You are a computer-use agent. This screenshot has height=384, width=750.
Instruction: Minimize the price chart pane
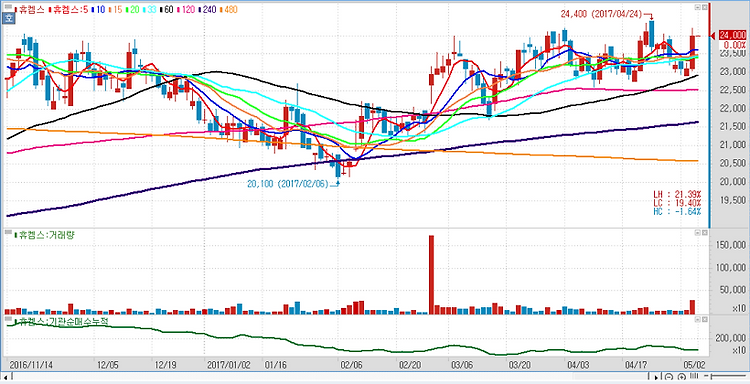697,8
